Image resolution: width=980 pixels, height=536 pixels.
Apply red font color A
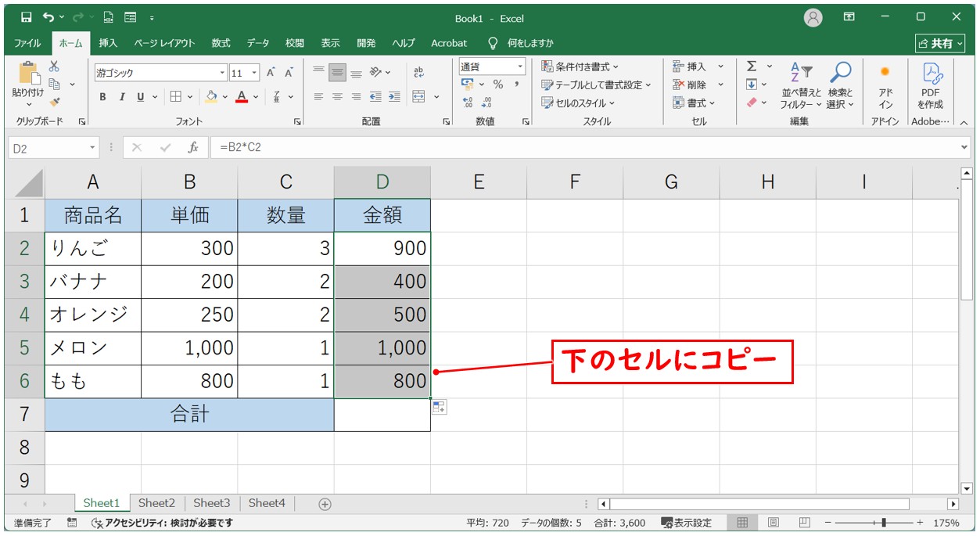(242, 97)
